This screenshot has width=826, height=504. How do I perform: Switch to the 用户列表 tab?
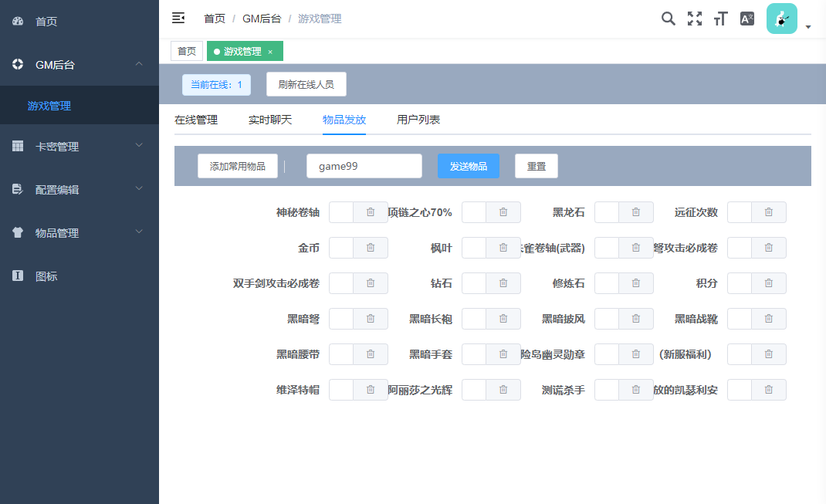pos(418,120)
